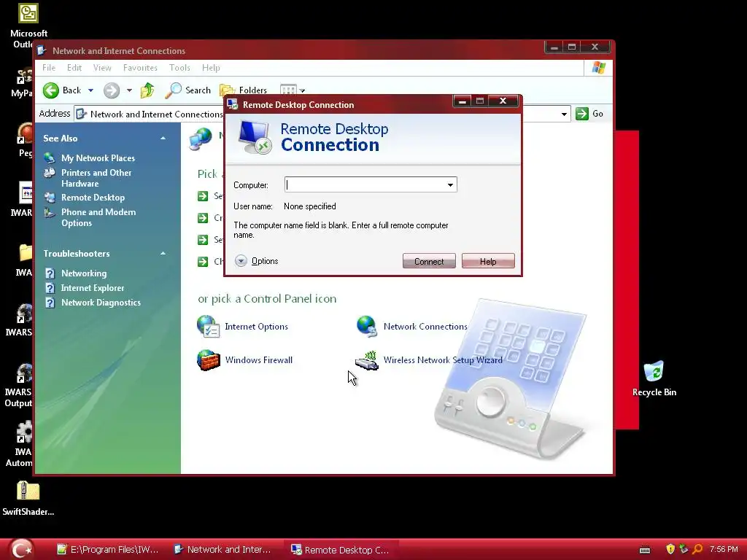
Task: Open Phone and Modem Options link
Action: (98, 217)
